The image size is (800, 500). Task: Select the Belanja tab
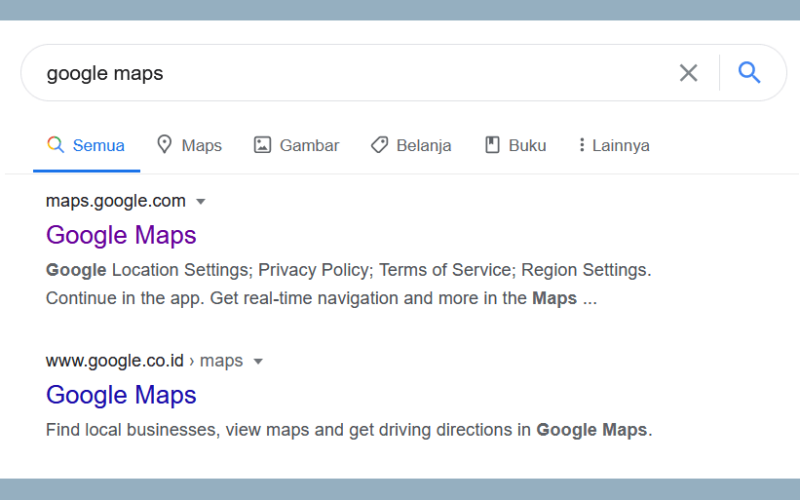411,145
